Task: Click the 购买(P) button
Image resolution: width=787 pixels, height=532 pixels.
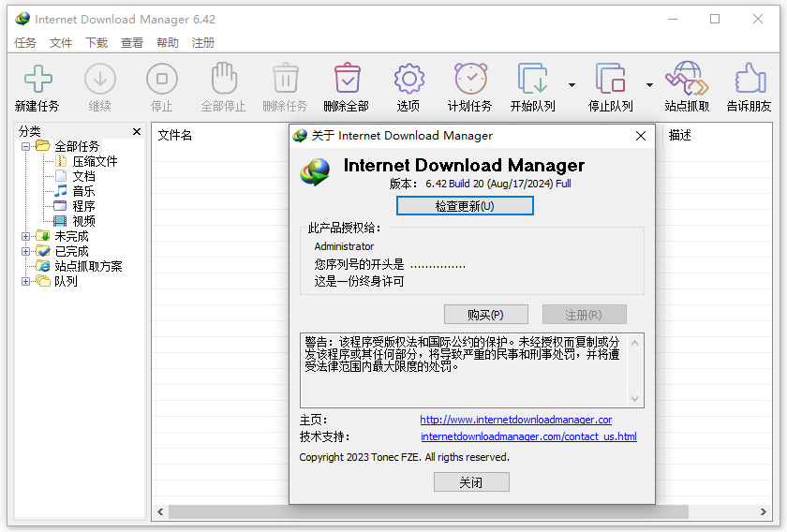Action: 486,315
